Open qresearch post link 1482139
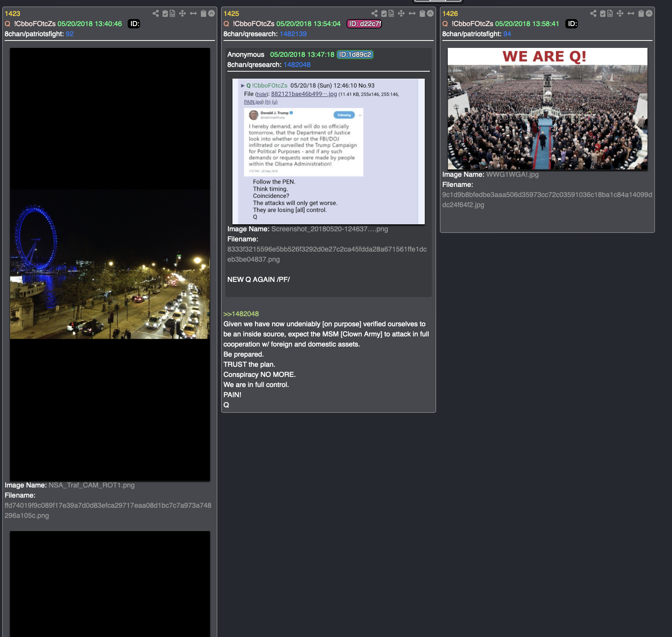The image size is (672, 637). [x=293, y=34]
